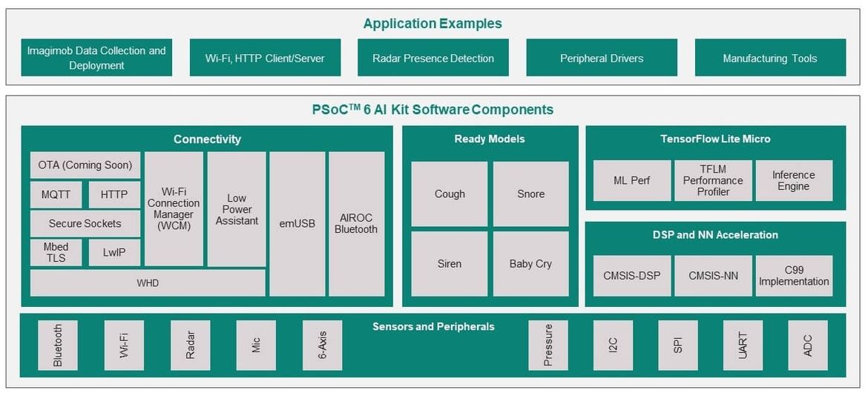This screenshot has width=868, height=393.
Task: Select the Radar sensor tile
Action: (x=191, y=346)
